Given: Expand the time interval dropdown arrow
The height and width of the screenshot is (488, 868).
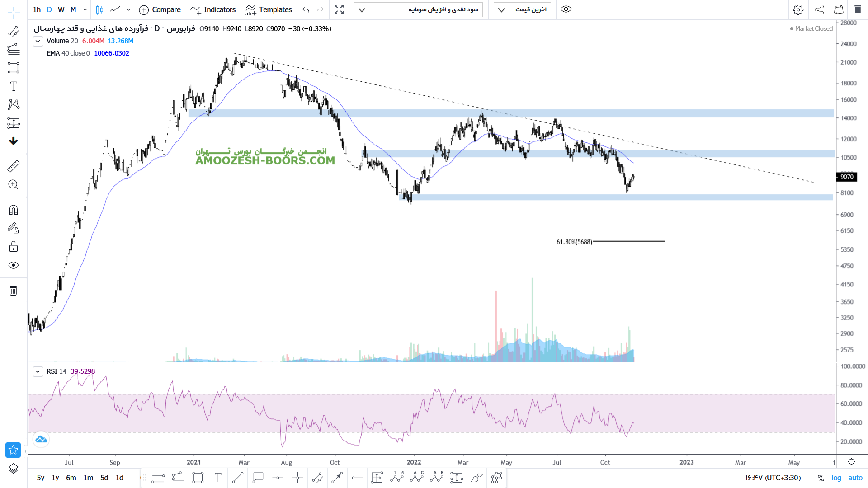Looking at the screenshot, I should click(85, 9).
